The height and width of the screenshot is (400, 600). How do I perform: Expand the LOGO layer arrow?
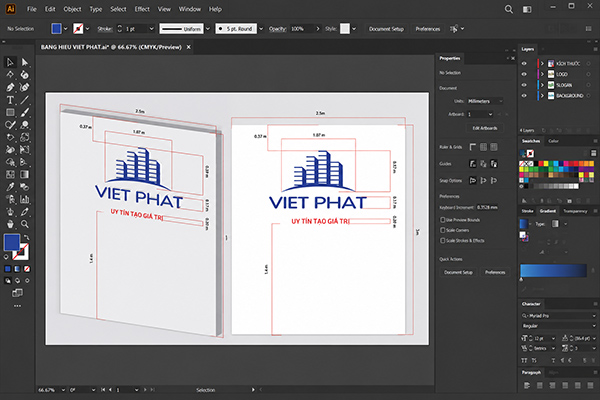[x=542, y=74]
